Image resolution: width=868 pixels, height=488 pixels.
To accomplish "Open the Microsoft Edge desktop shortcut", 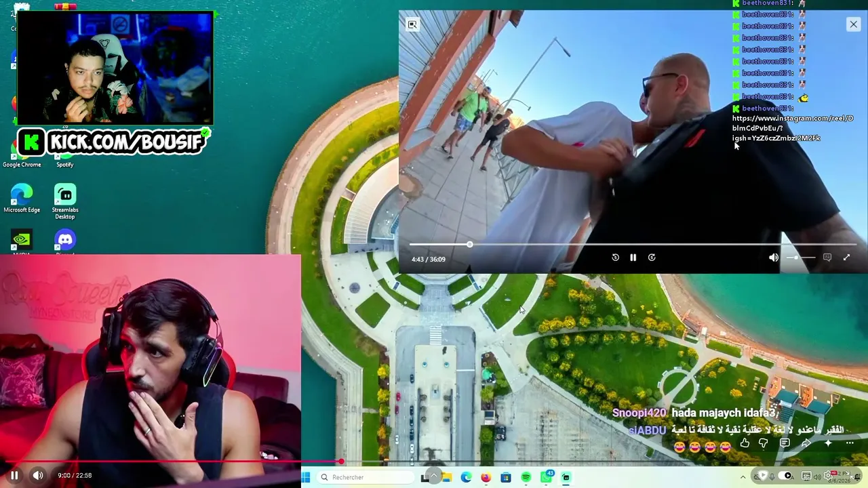I will point(22,199).
